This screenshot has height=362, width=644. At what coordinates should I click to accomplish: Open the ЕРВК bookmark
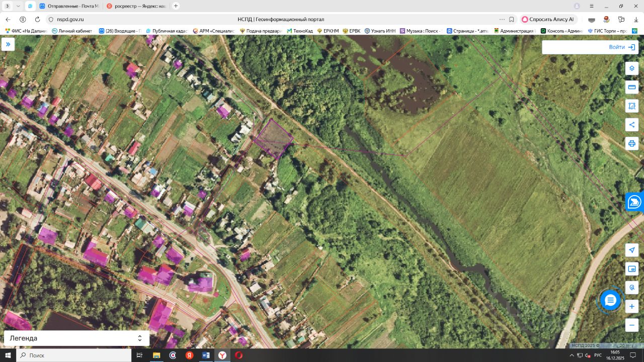(x=352, y=31)
